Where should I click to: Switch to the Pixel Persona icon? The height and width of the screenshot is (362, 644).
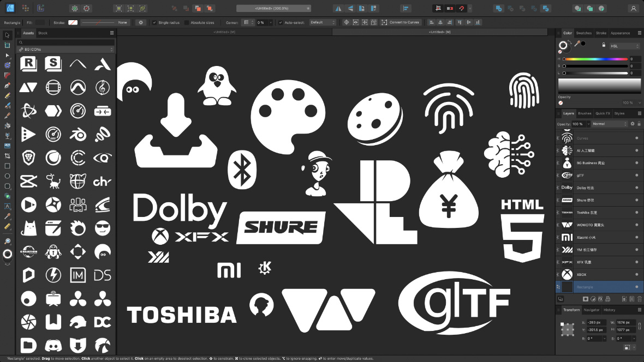25,9
